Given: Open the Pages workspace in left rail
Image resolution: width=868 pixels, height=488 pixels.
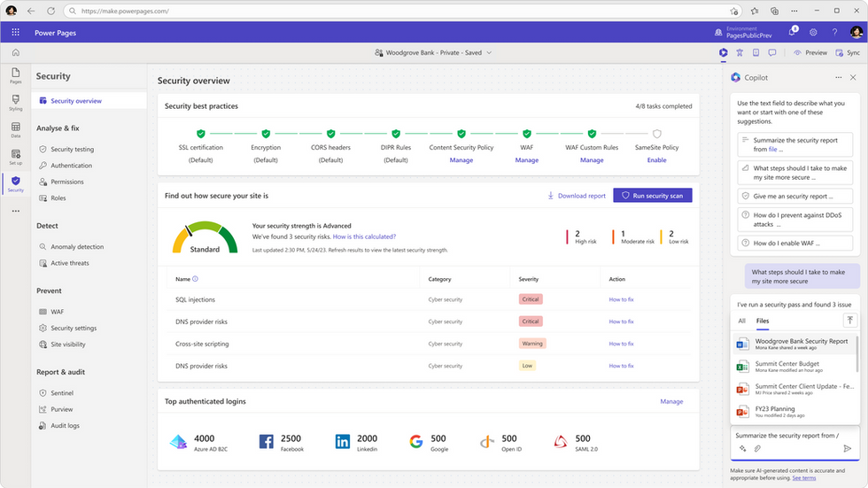Looking at the screenshot, I should [16, 76].
